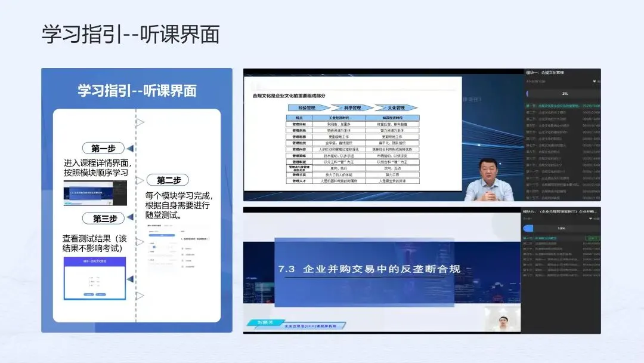Select 第四节 in the 模块一 lesson list
Viewport: 644px width, 363px height.
563,125
